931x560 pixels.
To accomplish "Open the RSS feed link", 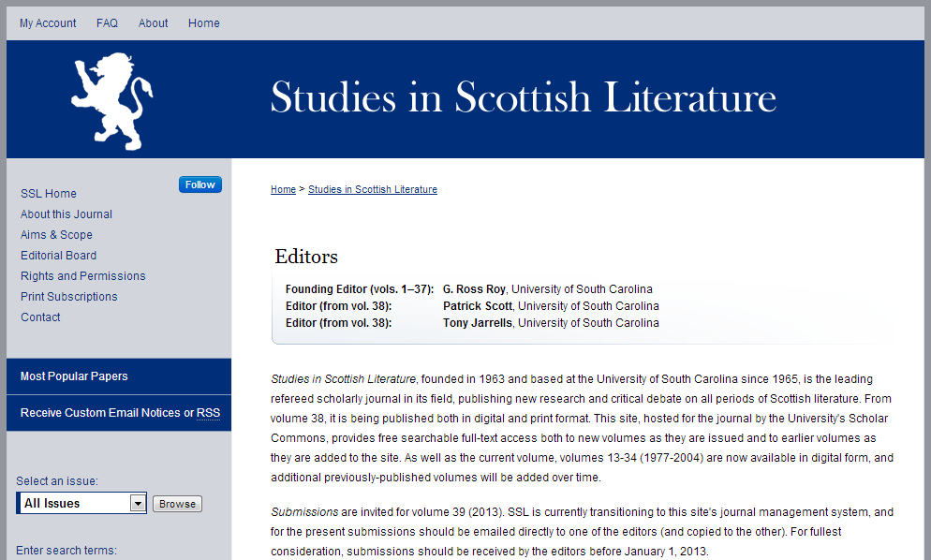I will point(209,413).
